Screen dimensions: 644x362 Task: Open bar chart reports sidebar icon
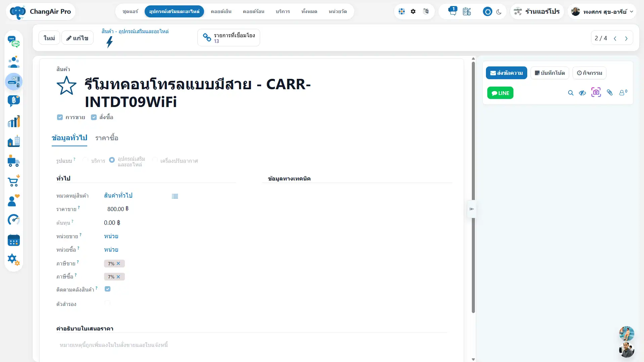pyautogui.click(x=14, y=121)
